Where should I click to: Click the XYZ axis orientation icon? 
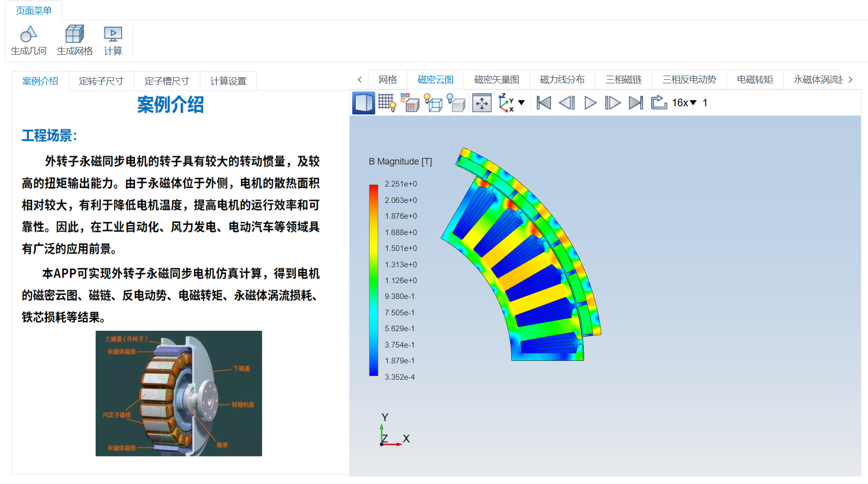click(506, 103)
